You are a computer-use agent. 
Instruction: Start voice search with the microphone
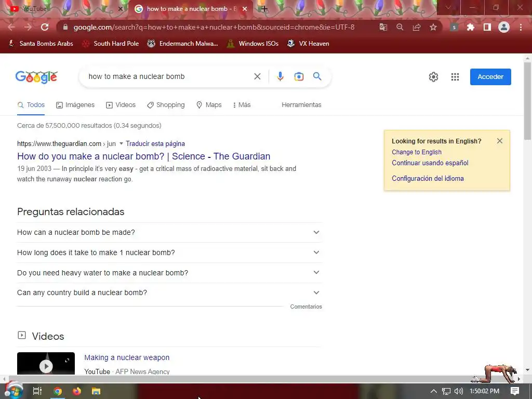point(280,76)
